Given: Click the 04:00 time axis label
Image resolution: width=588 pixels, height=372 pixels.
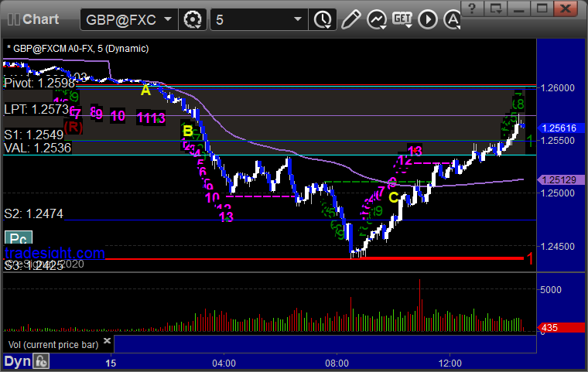Looking at the screenshot, I should click(x=224, y=363).
